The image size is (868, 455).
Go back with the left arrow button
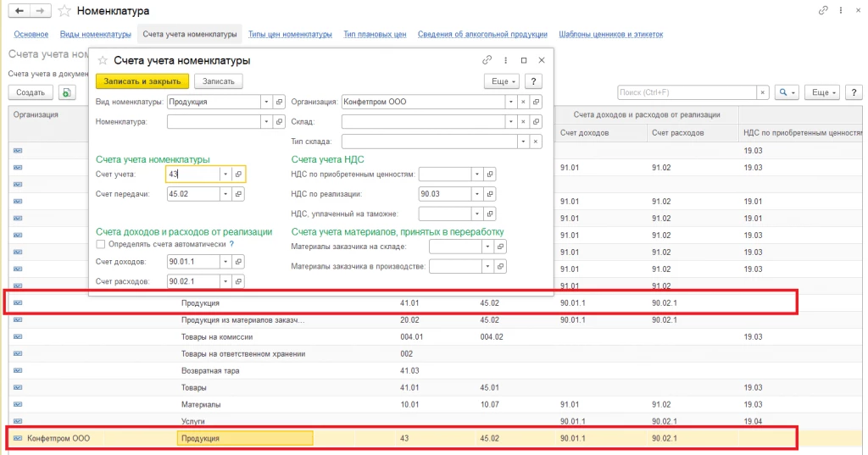click(19, 10)
